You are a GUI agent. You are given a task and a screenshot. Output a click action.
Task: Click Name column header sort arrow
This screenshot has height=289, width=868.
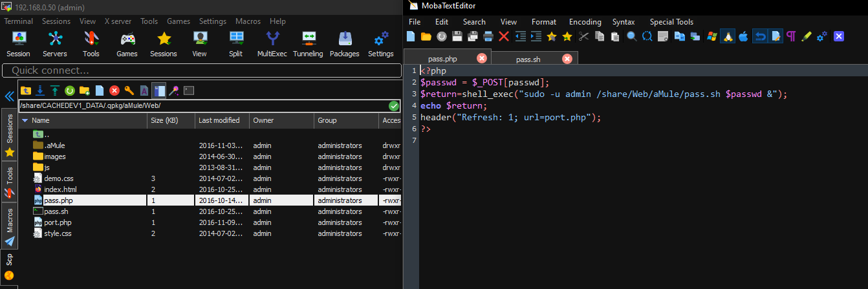pyautogui.click(x=25, y=120)
